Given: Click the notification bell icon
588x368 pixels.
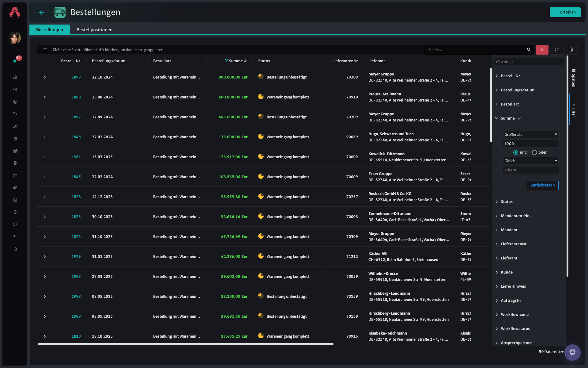Looking at the screenshot, I should [x=15, y=61].
